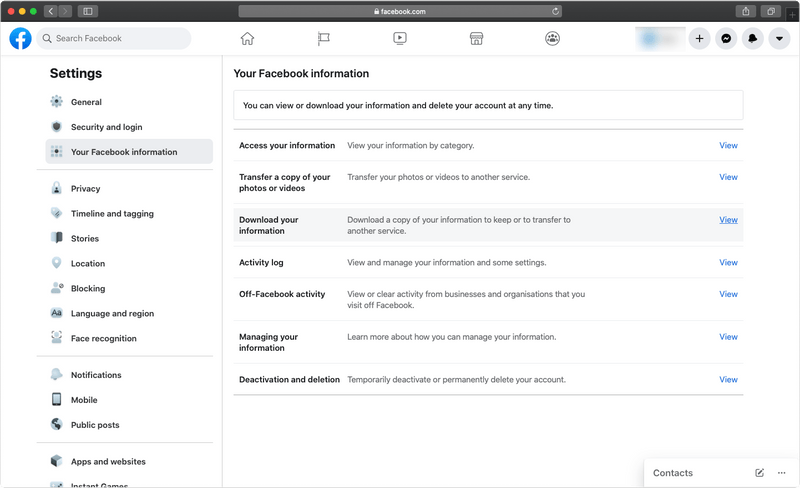Open Mobile settings label
Screen dimensions: 800x488
pos(84,400)
